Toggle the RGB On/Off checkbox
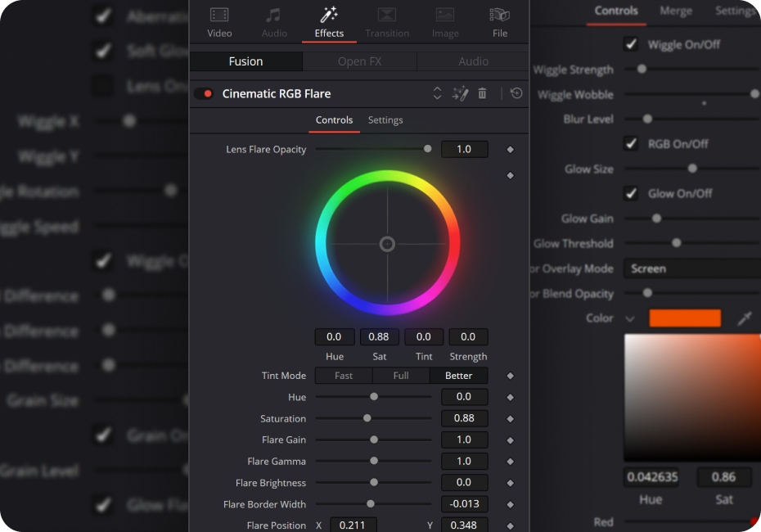The width and height of the screenshot is (761, 532). coord(631,144)
